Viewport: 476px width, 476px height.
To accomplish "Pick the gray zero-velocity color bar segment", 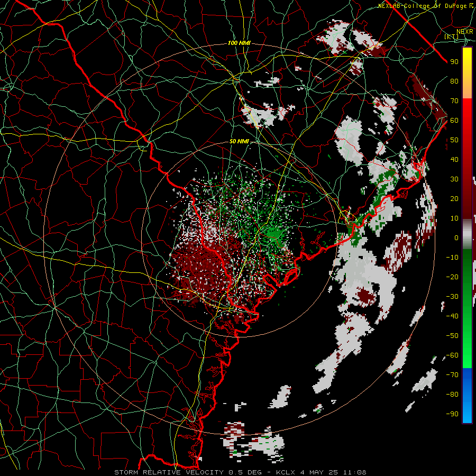I will (x=467, y=234).
